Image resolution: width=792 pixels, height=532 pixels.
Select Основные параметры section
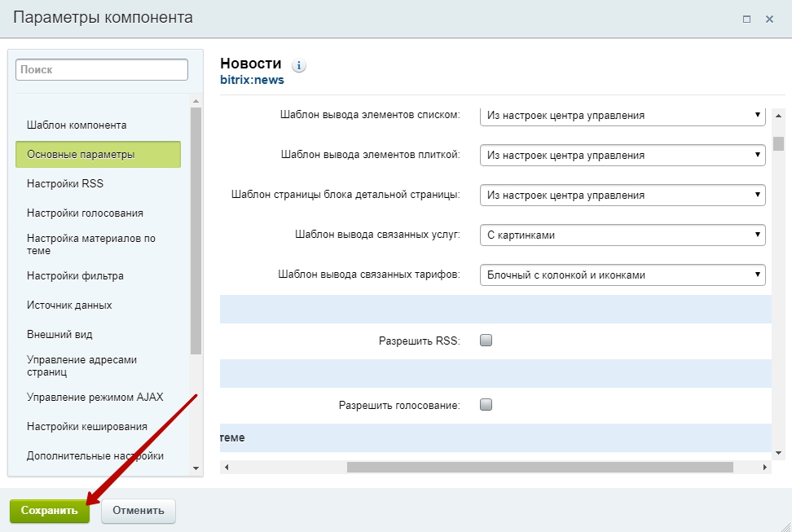[98, 154]
